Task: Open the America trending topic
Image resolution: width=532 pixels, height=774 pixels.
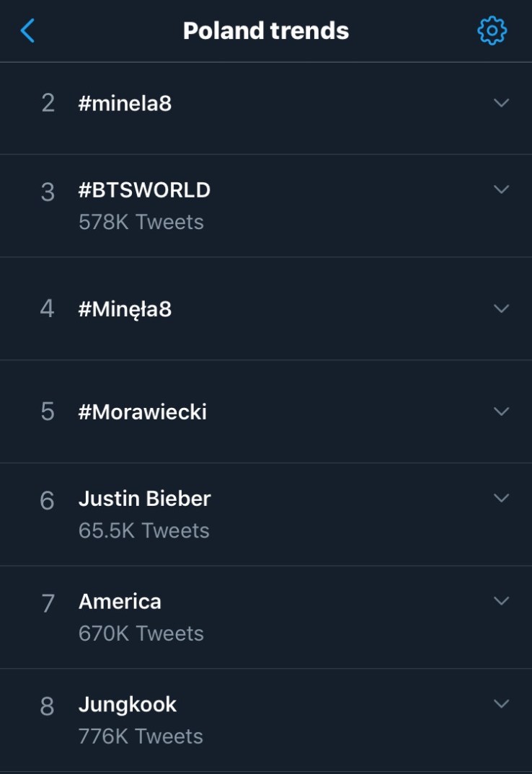Action: tap(120, 602)
